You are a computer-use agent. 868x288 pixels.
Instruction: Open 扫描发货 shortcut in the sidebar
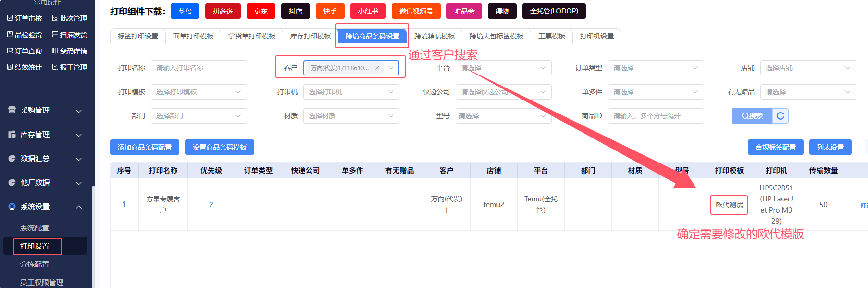tap(70, 35)
